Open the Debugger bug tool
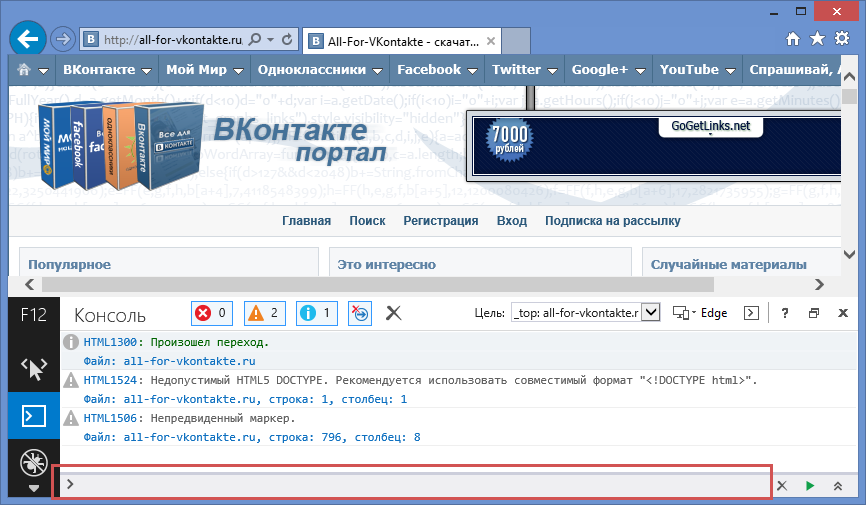 point(34,462)
